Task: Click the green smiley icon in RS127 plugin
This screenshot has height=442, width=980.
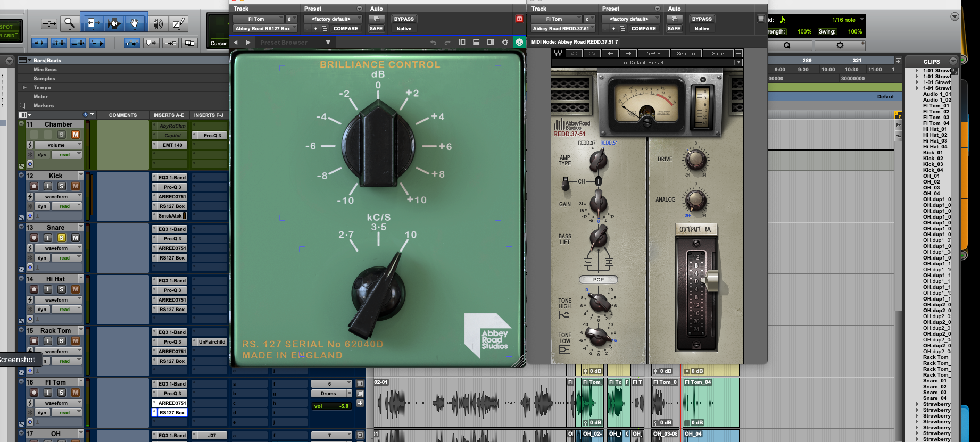Action: tap(520, 43)
